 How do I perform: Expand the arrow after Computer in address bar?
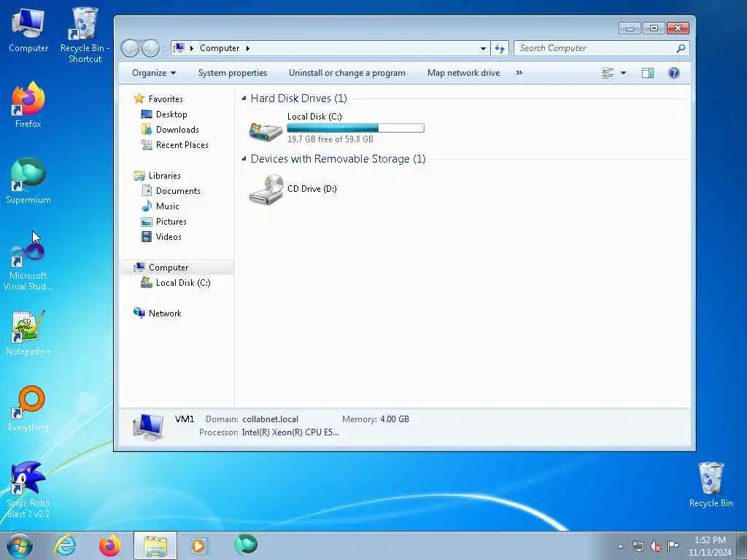[248, 48]
